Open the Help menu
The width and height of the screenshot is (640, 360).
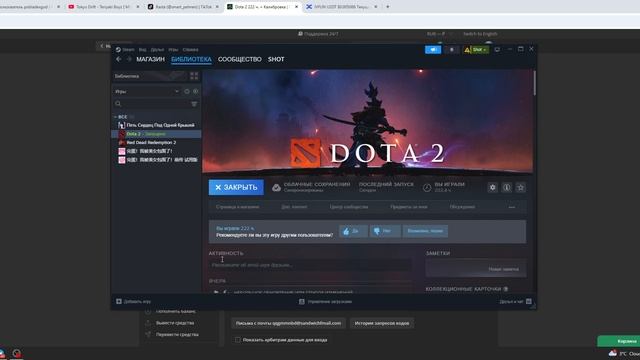190,49
